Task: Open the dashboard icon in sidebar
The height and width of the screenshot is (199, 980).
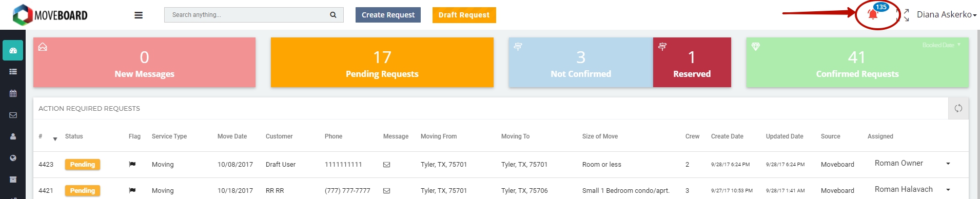Action: point(13,50)
